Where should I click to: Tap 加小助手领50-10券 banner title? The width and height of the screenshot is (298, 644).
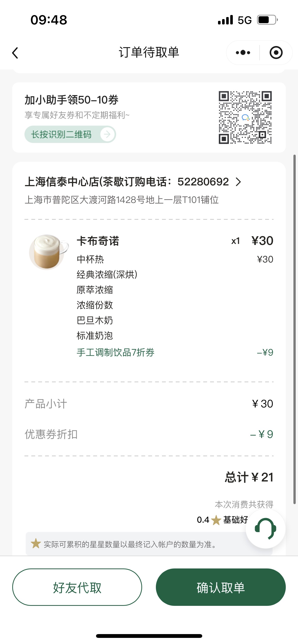[71, 100]
